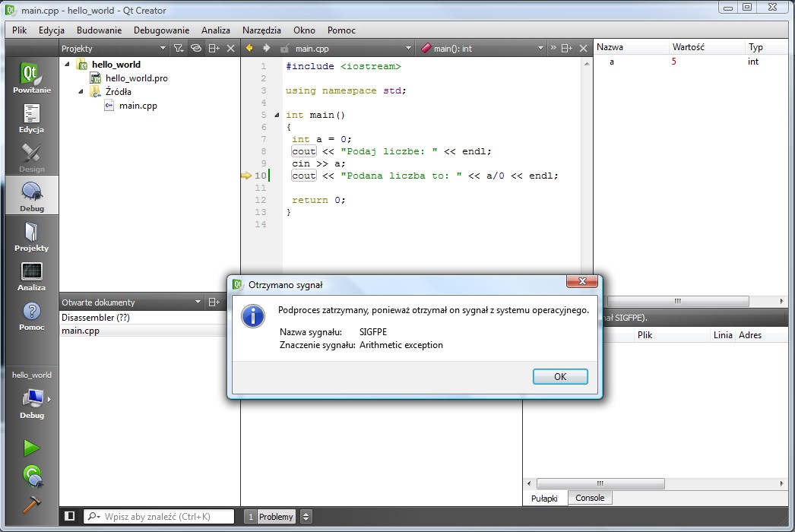Open the Plik menu

(x=19, y=30)
